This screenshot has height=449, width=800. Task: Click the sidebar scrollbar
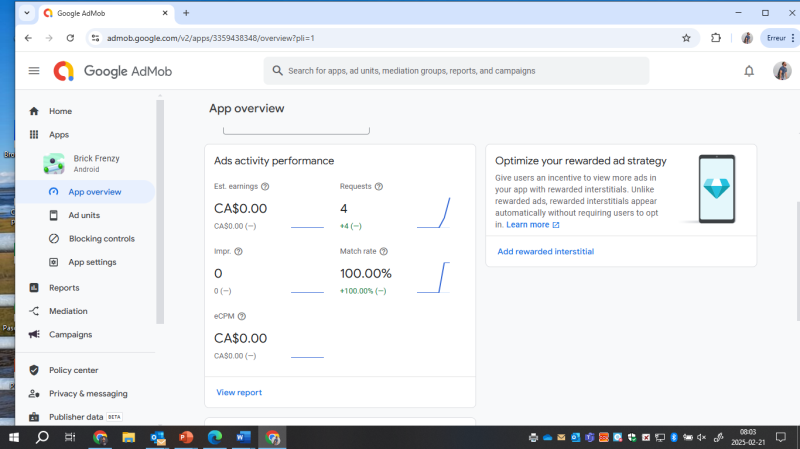(160, 212)
